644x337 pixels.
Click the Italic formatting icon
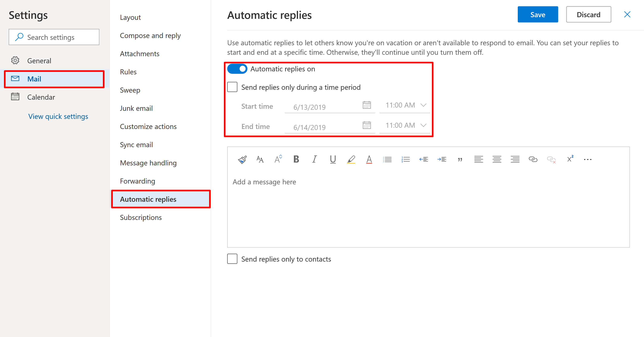click(315, 159)
